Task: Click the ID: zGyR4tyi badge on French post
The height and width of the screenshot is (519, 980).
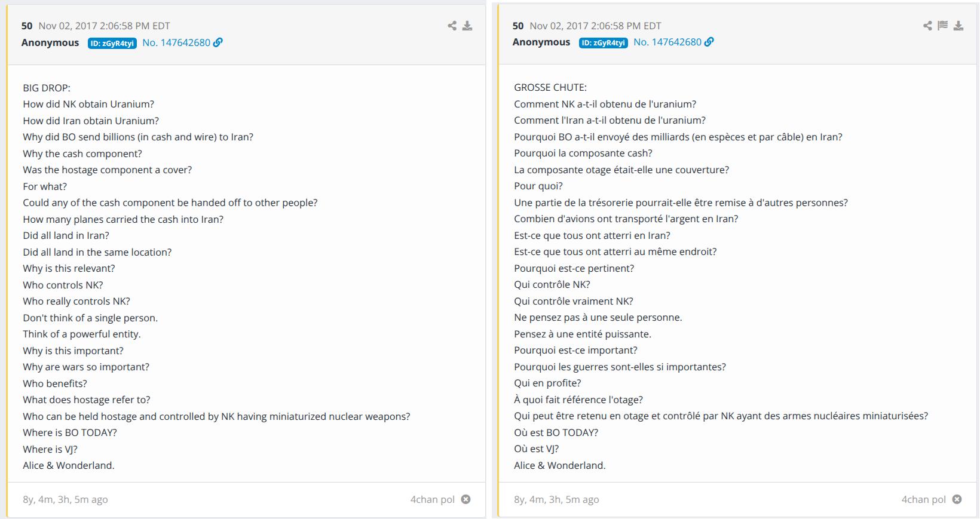Action: [x=604, y=42]
